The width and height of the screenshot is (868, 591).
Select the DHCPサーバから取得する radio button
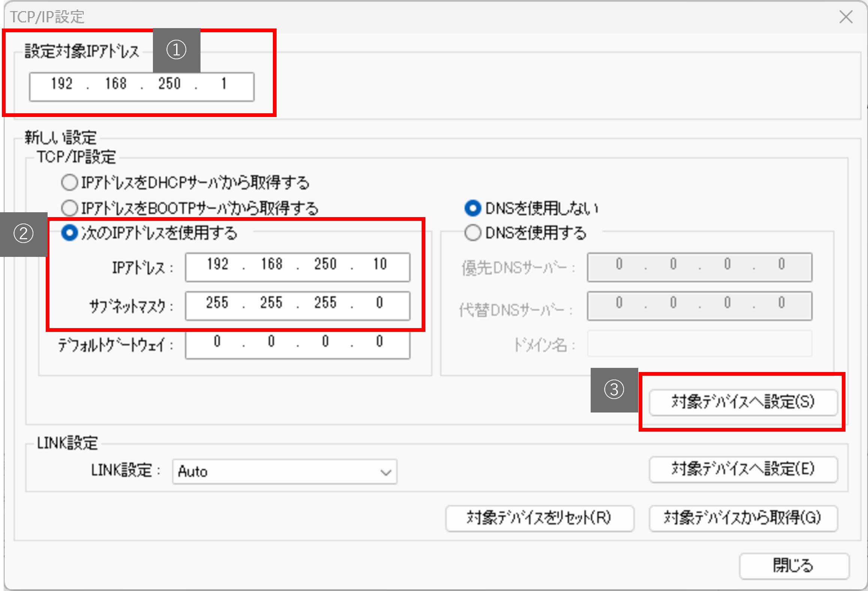click(70, 183)
